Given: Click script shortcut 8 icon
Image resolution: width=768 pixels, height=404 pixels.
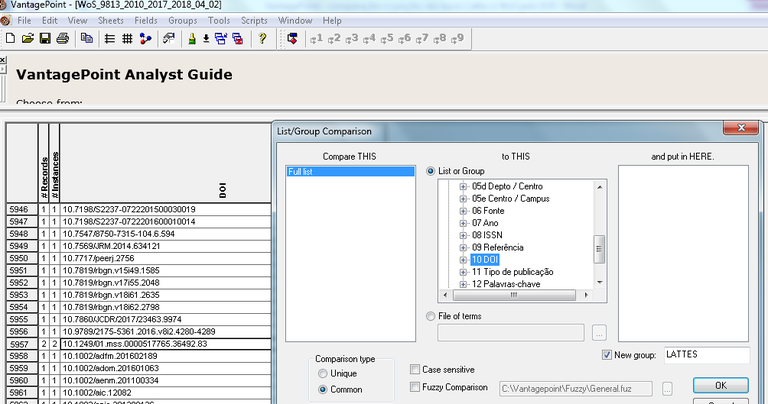Looking at the screenshot, I should (440, 38).
